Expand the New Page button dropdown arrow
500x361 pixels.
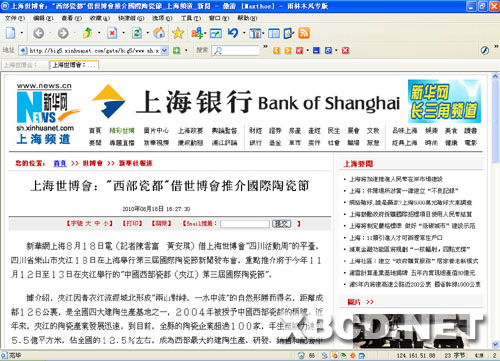click(x=22, y=33)
